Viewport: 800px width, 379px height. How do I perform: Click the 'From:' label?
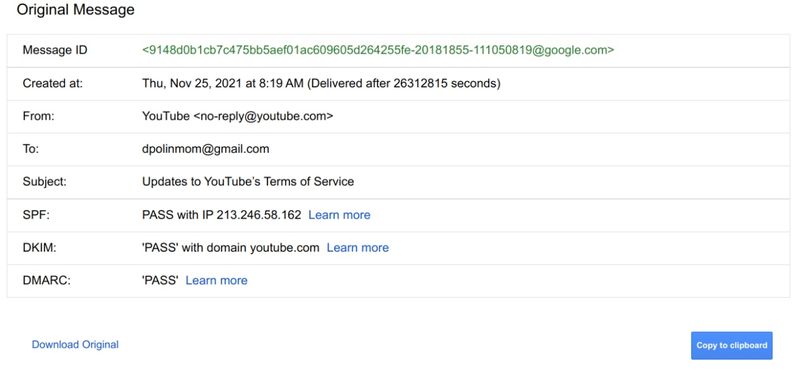(x=38, y=116)
